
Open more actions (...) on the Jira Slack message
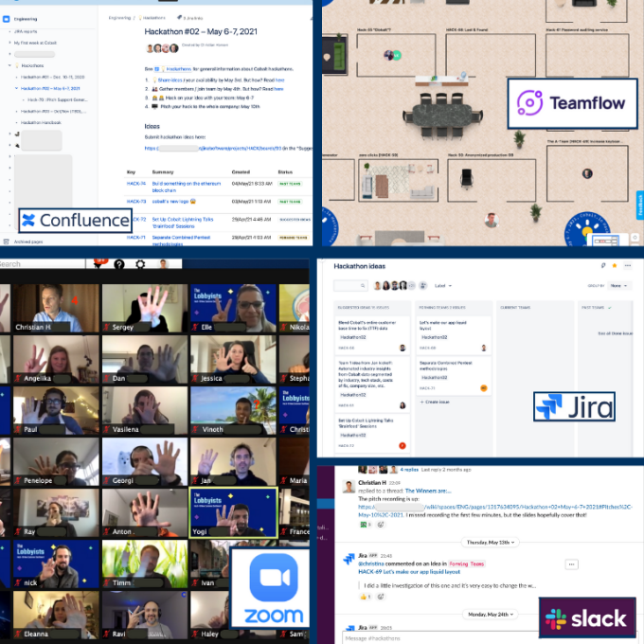tap(572, 564)
